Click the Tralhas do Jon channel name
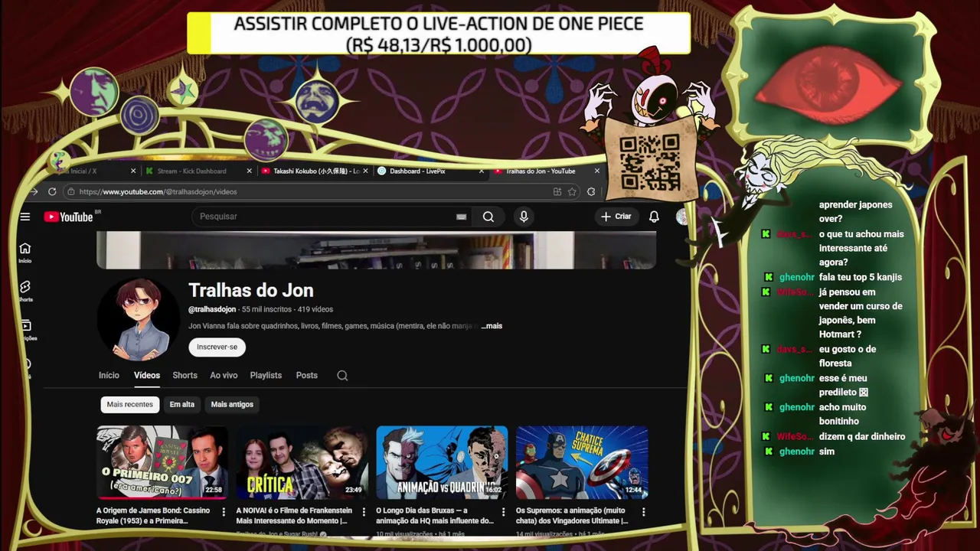Screen dimensions: 980x551 251,291
